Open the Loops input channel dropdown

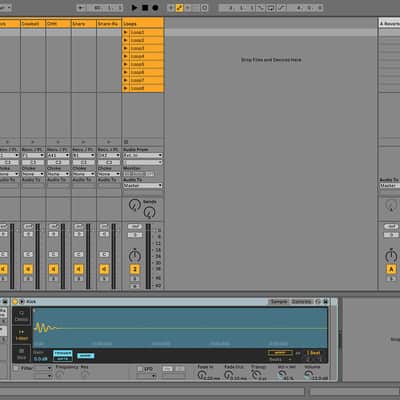[143, 162]
